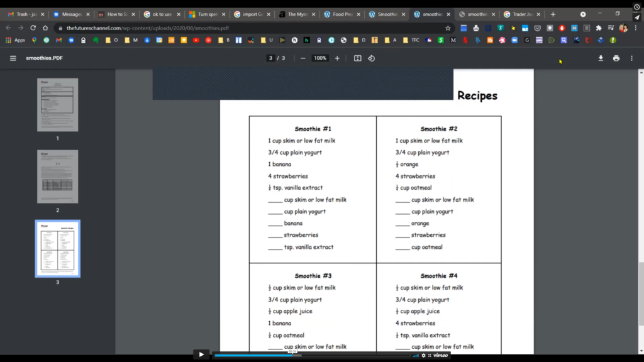Zoom in the PDF with plus button
644x362 pixels.
[x=337, y=58]
